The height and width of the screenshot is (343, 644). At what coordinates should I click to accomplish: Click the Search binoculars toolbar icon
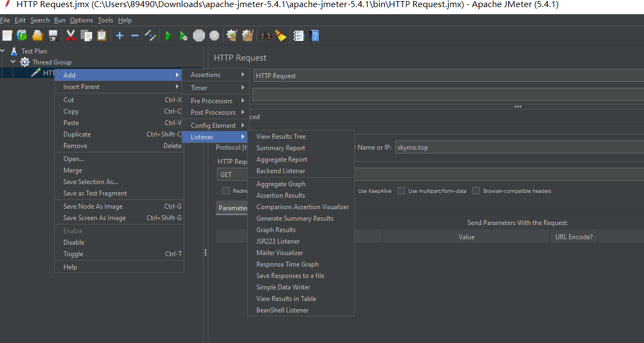click(265, 36)
